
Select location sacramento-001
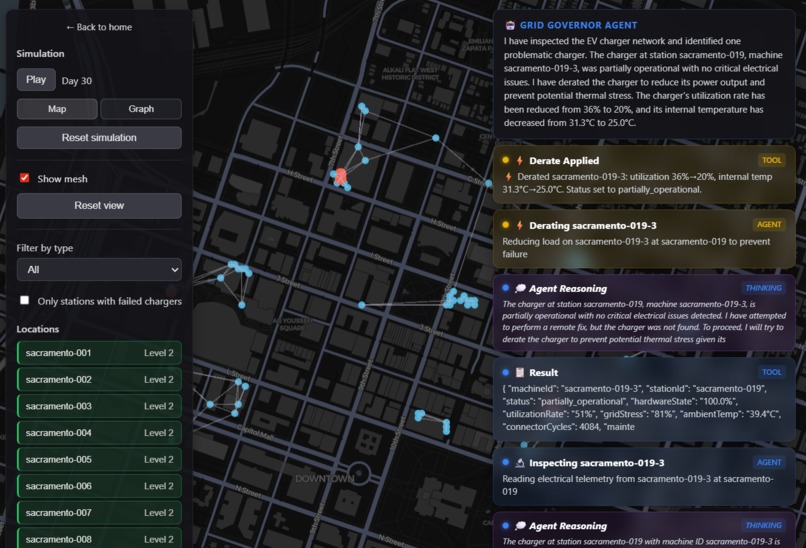(99, 353)
